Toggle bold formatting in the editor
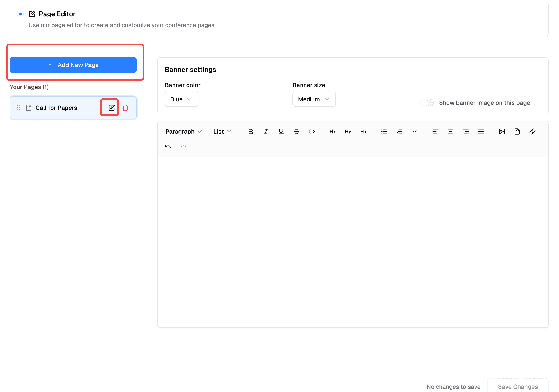 pos(250,131)
